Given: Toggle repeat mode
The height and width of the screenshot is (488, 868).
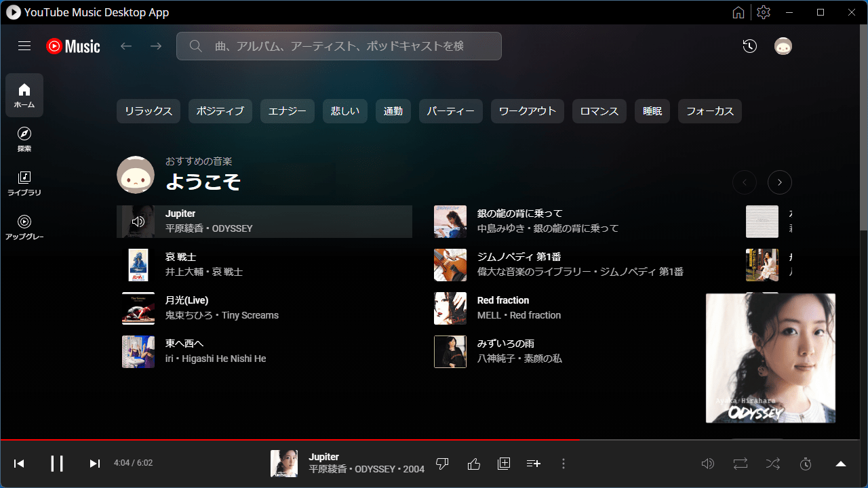Looking at the screenshot, I should tap(740, 464).
